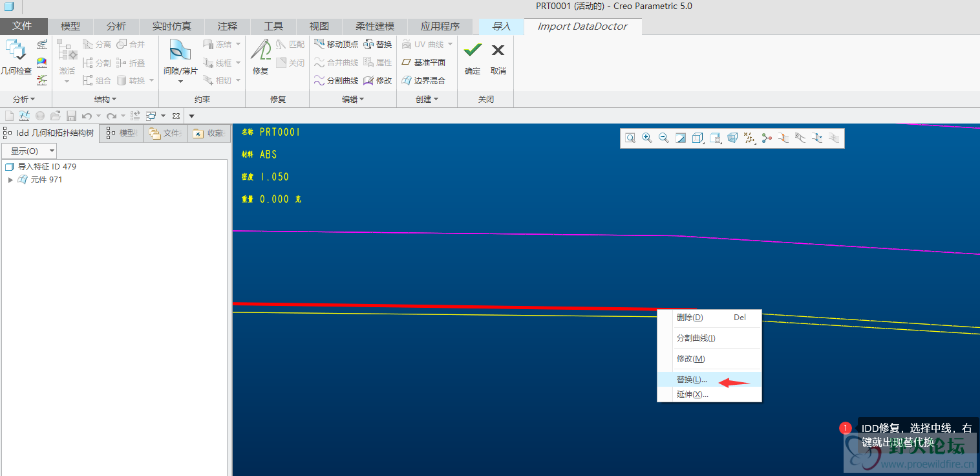Screen dimensions: 980x476
Task: Close window icon in quick access toolbar
Action: point(176,116)
